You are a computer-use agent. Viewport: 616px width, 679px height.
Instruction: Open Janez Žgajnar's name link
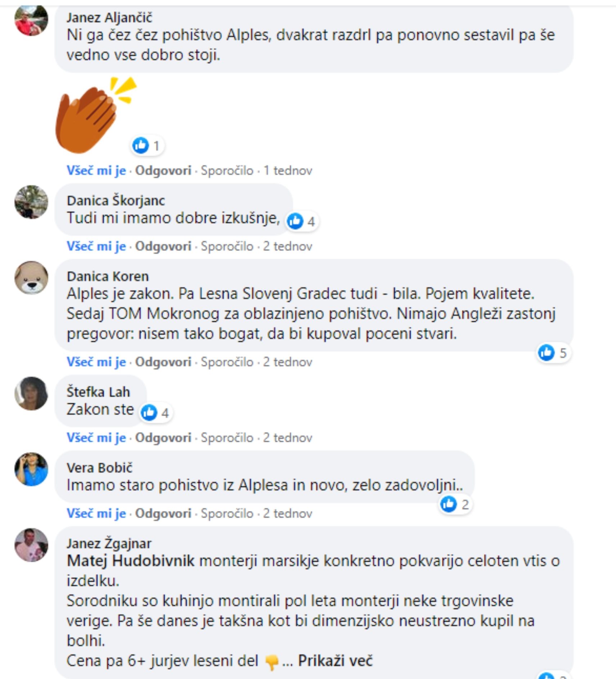pos(109,543)
